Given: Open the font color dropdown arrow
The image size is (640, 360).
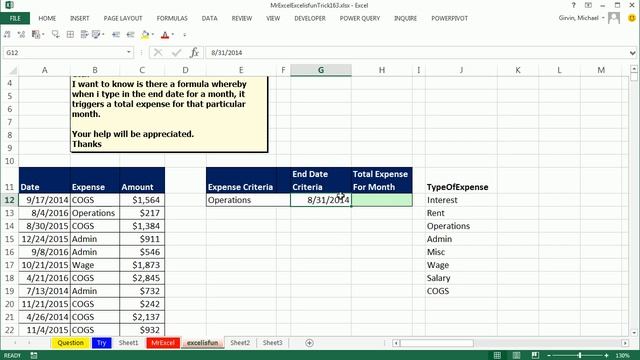Looking at the screenshot, I should coord(173,35).
